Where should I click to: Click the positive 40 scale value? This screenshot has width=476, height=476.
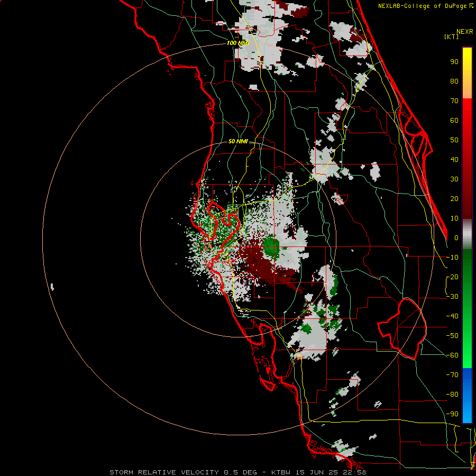pos(454,159)
